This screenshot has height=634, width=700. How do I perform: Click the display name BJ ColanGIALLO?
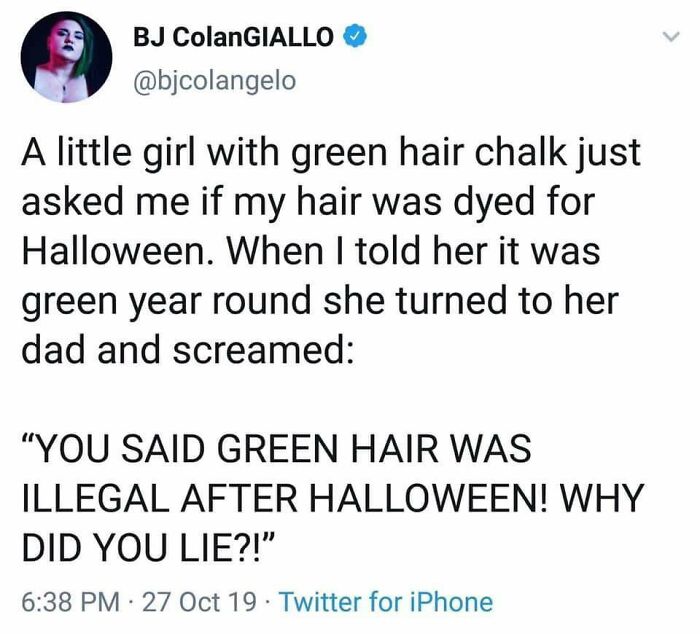point(233,37)
